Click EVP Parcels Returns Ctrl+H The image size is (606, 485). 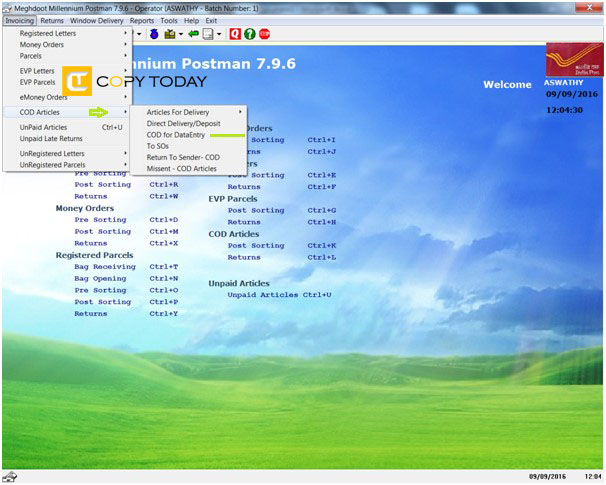point(282,222)
